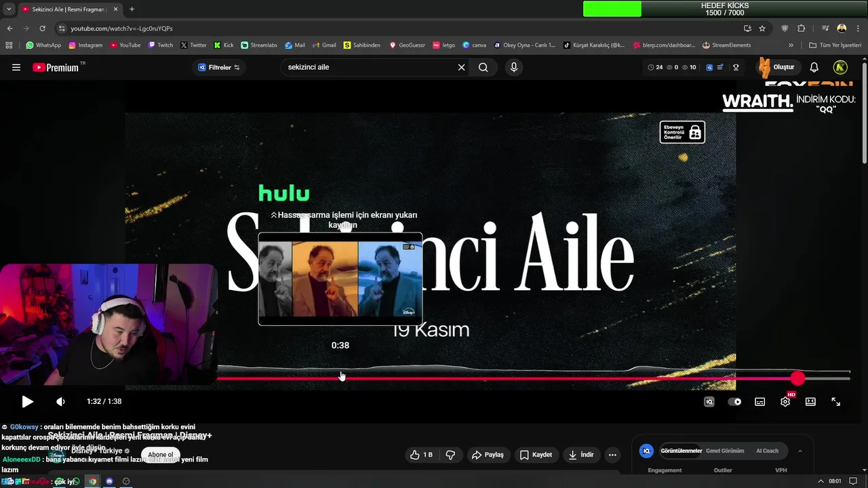This screenshot has height=488, width=868.
Task: Toggle subtitles/closed captions
Action: tap(759, 401)
